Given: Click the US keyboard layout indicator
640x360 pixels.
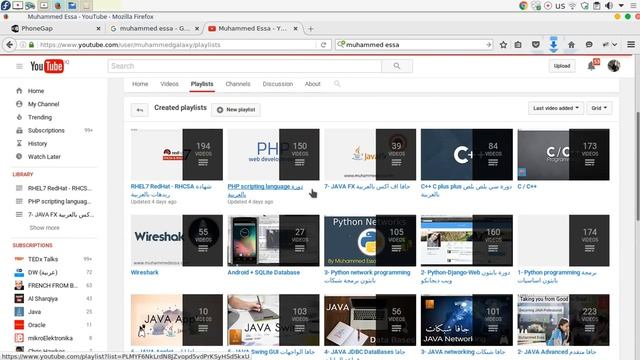Looking at the screenshot, I should pos(560,6).
